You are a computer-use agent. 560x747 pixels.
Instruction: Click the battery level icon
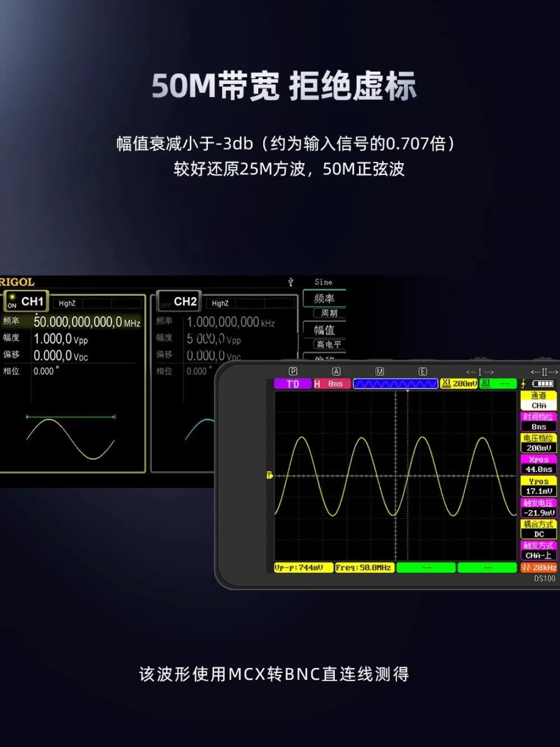click(543, 384)
